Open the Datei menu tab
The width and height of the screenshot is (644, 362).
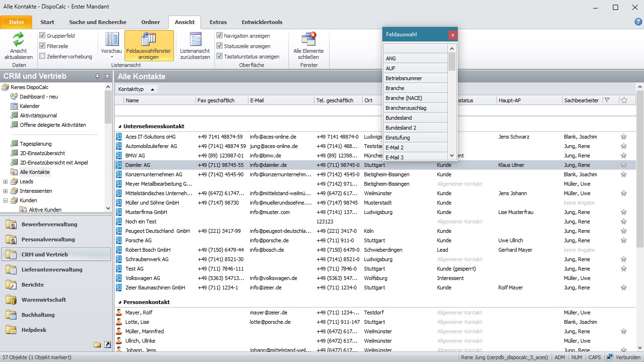(16, 22)
